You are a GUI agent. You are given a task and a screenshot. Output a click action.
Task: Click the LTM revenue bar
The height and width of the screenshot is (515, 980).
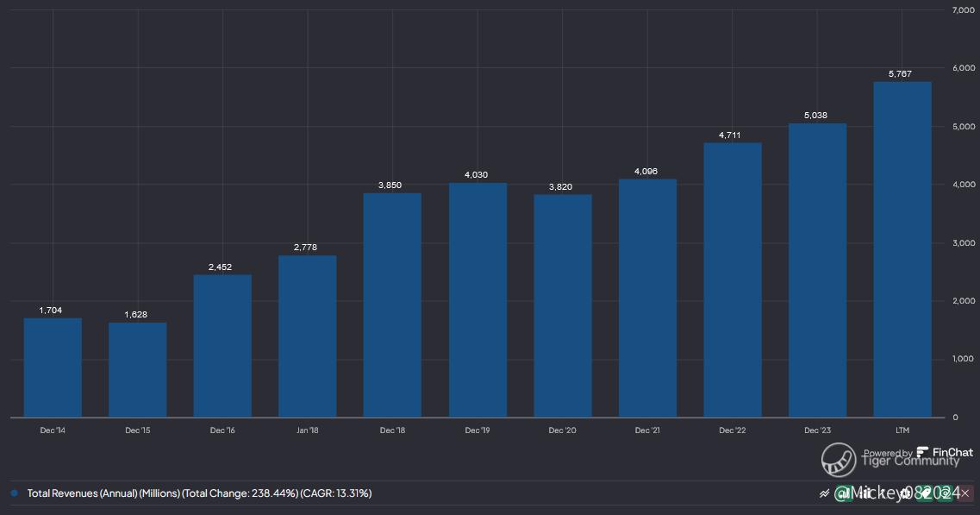[x=902, y=249]
